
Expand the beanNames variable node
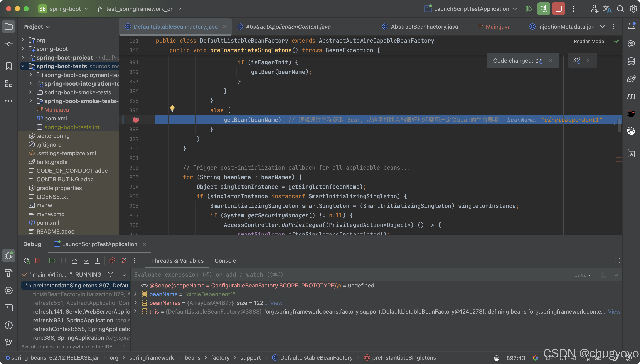tap(136, 303)
